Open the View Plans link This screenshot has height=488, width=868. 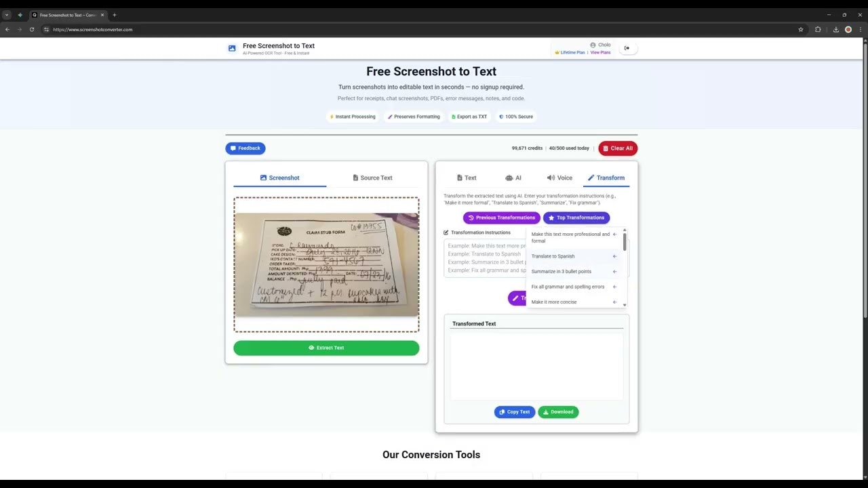[x=600, y=52]
